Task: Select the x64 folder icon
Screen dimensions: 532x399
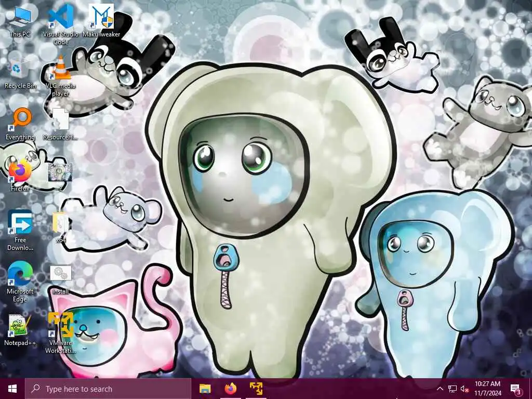Action: pyautogui.click(x=61, y=228)
